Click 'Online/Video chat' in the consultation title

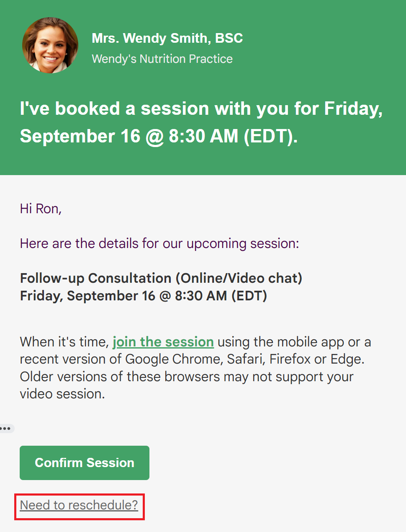239,278
